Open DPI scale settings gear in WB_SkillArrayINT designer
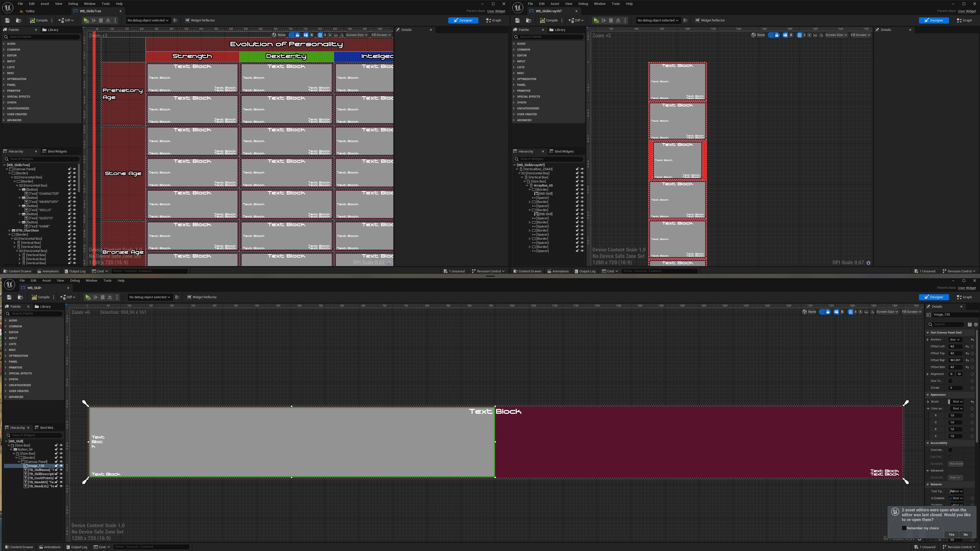Viewport: 980px width, 551px height. [x=869, y=263]
